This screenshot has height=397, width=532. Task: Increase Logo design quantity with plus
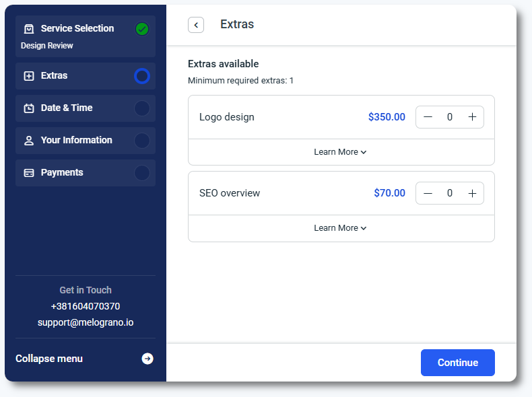(x=472, y=117)
